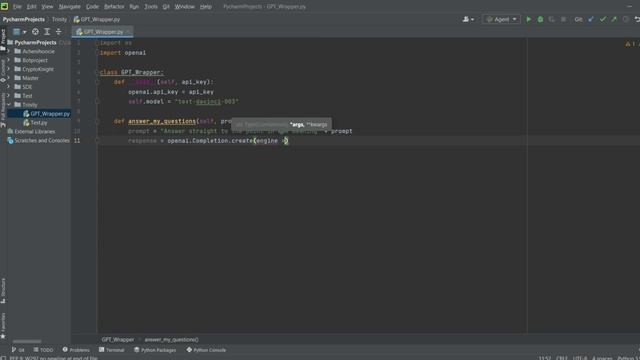The width and height of the screenshot is (640, 360).
Task: Select Scratches and Consoles node
Action: click(x=38, y=140)
